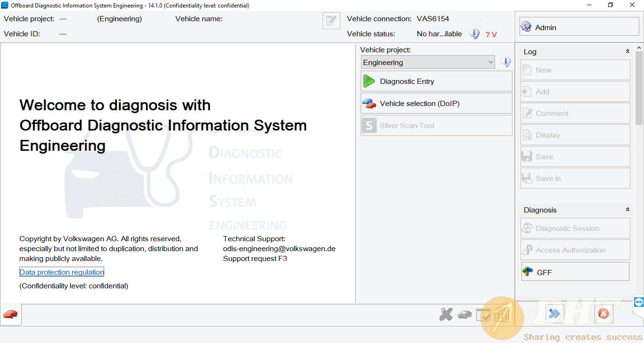The height and width of the screenshot is (343, 644).
Task: Click the window checkmark icon in bottom bar
Action: tap(483, 315)
